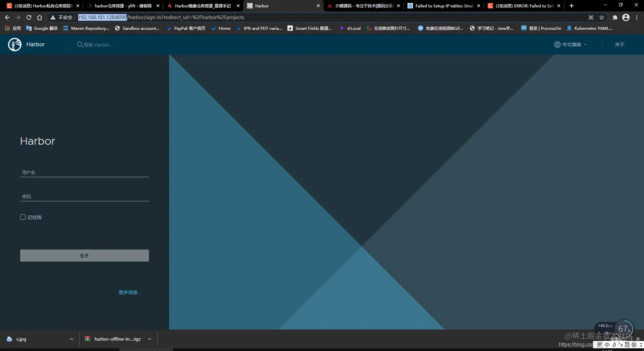
Task: Open Google 翻译 bookmark
Action: 42,29
